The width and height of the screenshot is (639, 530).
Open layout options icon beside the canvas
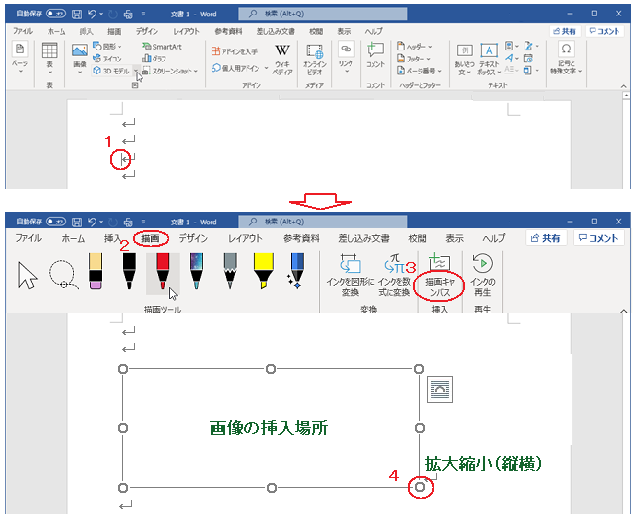click(440, 390)
